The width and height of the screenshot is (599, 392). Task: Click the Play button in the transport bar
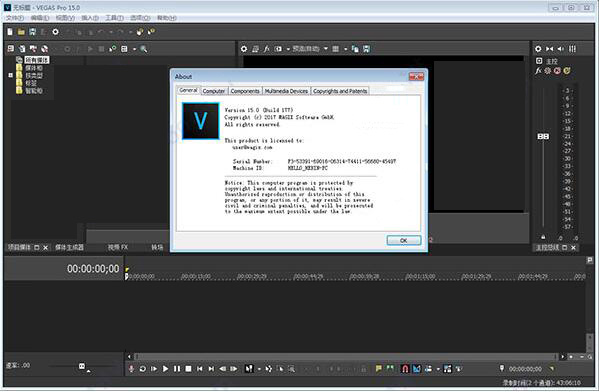click(165, 369)
